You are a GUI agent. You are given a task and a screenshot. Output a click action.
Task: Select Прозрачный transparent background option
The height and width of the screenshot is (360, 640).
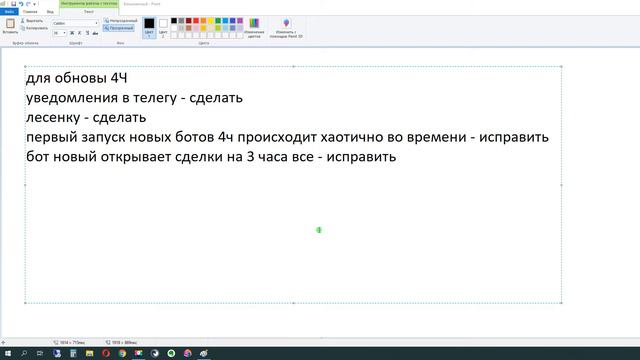tap(119, 28)
